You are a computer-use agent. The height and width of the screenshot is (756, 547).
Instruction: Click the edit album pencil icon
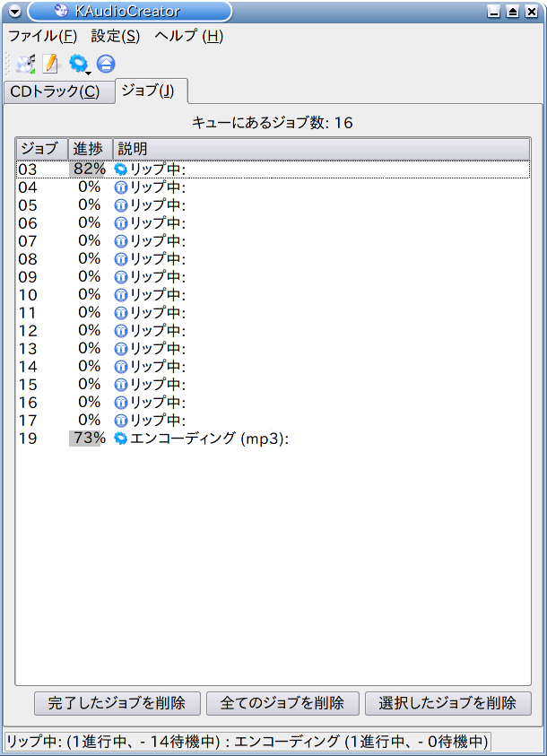tap(51, 64)
